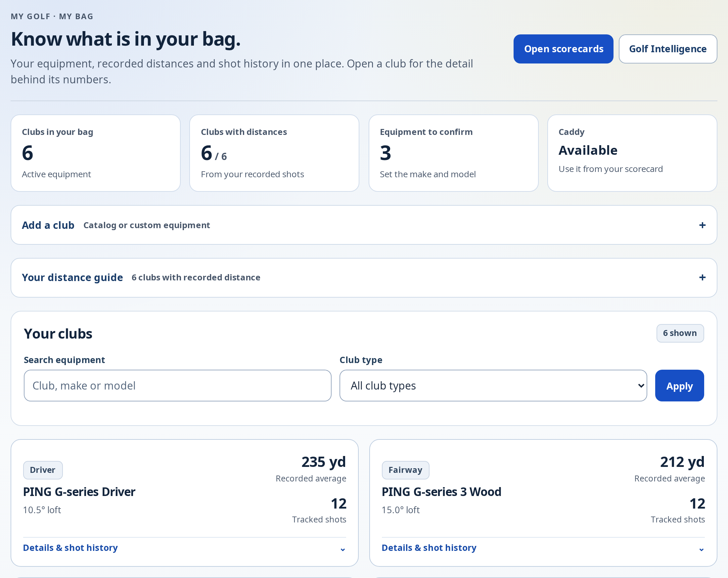Open scorecards from the header
The height and width of the screenshot is (578, 728).
pyautogui.click(x=563, y=49)
